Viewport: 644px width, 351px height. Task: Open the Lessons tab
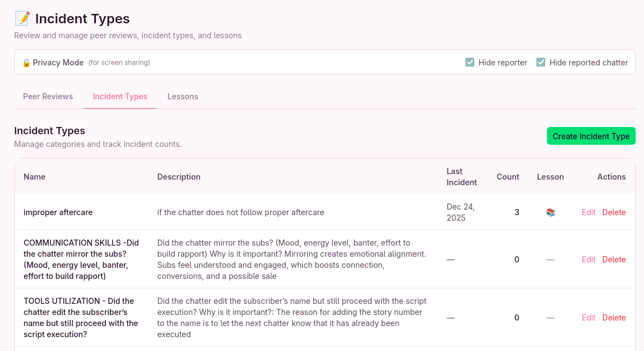182,96
